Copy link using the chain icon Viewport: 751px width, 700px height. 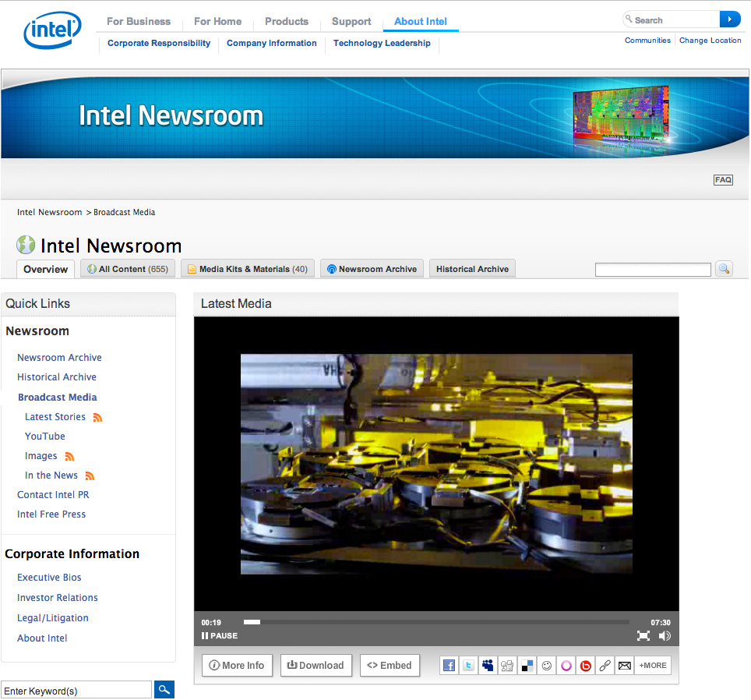pos(605,666)
